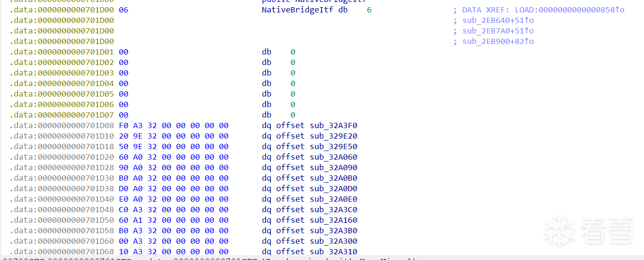The image size is (644, 260).
Task: Click address .data:0000000000701D05
Action: coord(62,94)
